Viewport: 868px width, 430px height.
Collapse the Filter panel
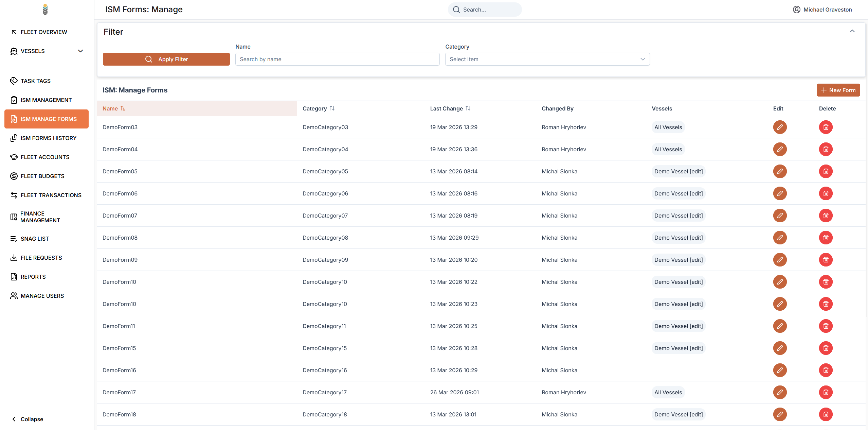[x=852, y=31]
